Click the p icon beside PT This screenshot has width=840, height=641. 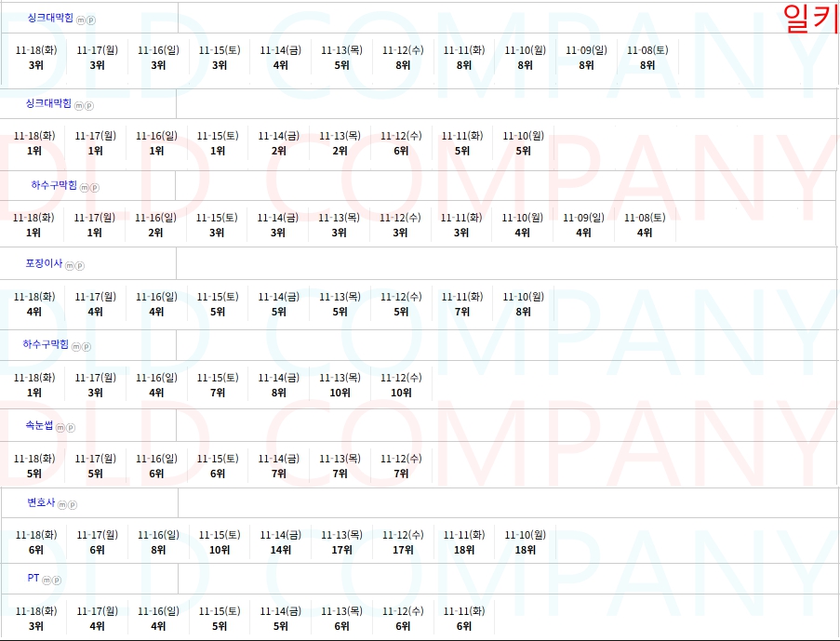56,581
